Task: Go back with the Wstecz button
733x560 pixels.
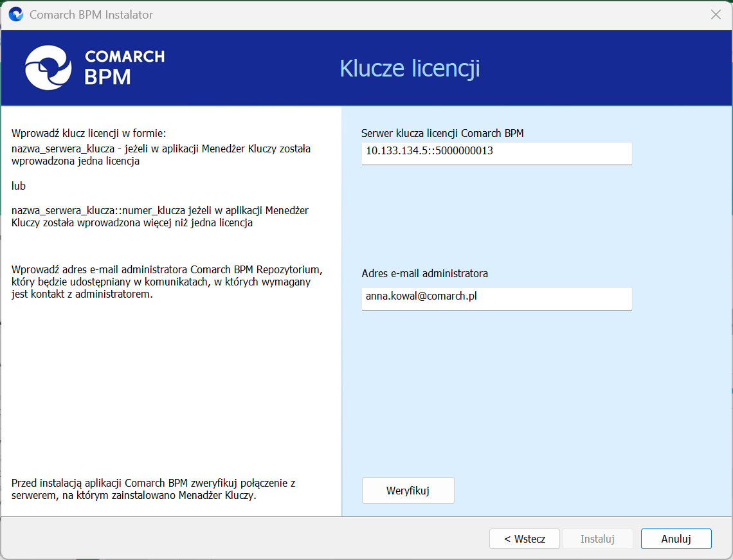Action: pyautogui.click(x=524, y=539)
